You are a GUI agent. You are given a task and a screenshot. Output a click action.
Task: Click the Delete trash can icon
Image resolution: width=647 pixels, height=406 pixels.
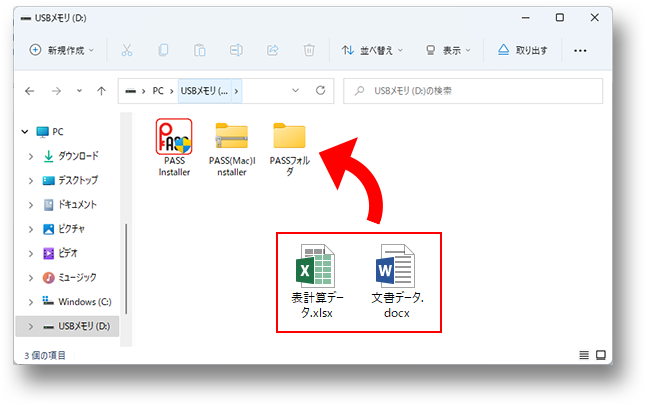point(309,50)
